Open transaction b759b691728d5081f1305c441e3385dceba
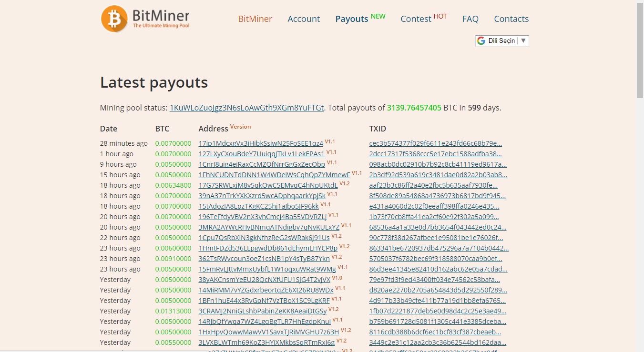Viewport: 644px width, 352px height. click(x=438, y=322)
